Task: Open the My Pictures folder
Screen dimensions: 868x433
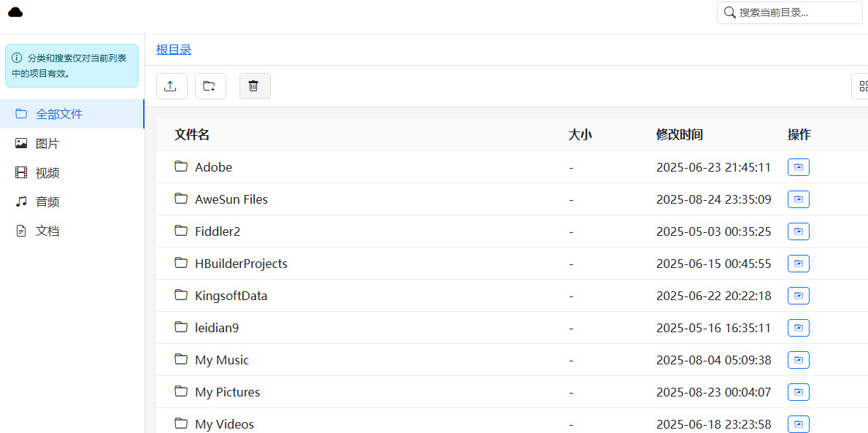Action: click(227, 392)
